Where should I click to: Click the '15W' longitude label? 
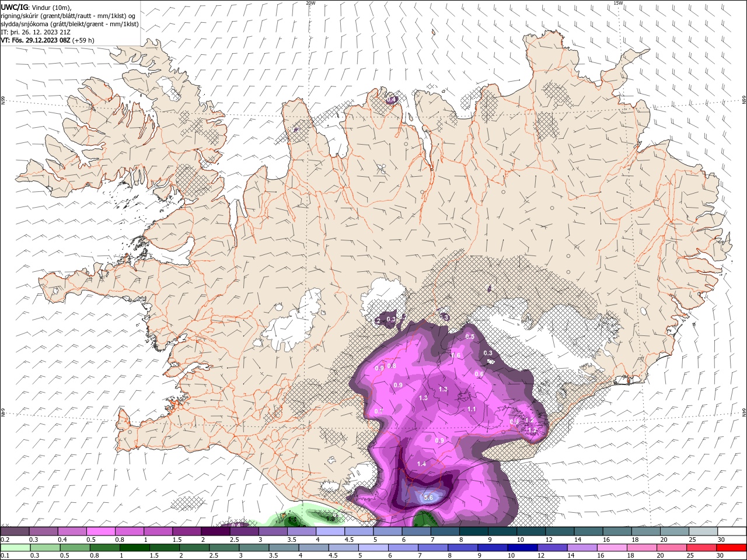pos(618,3)
